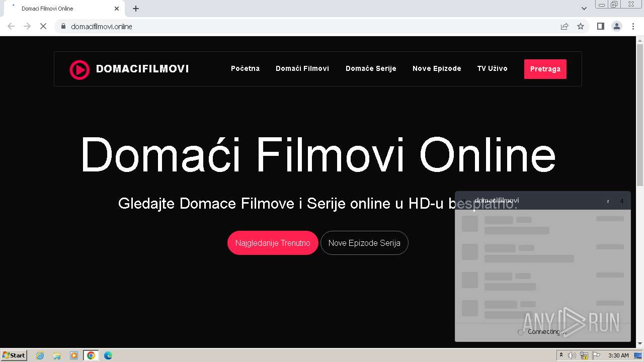Show hidden system tray icons
Viewport: 644px width, 362px height.
click(561, 355)
